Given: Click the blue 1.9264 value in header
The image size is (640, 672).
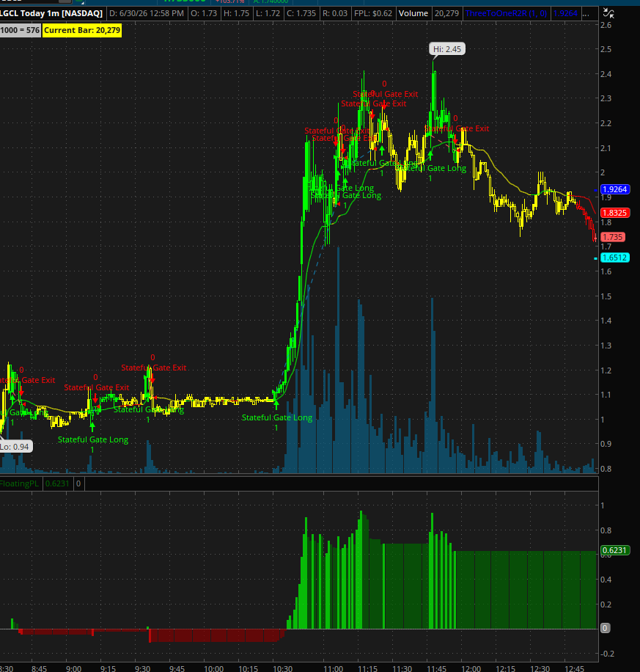Looking at the screenshot, I should (565, 13).
